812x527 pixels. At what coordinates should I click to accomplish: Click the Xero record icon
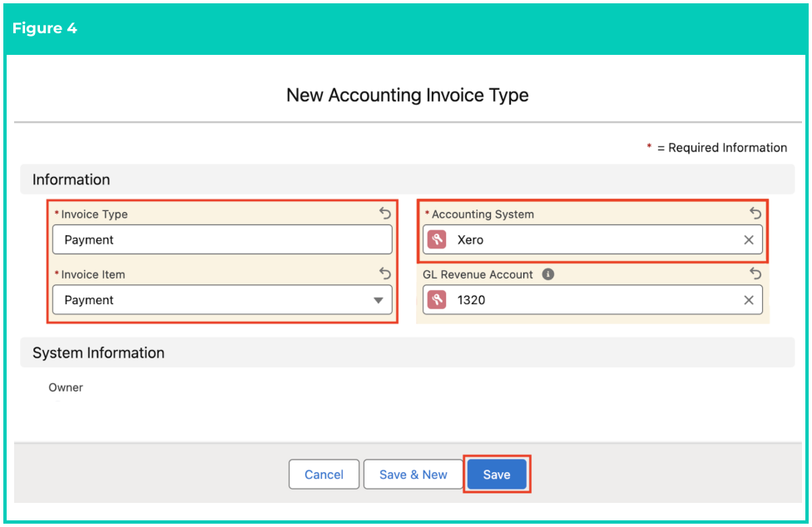click(x=437, y=240)
